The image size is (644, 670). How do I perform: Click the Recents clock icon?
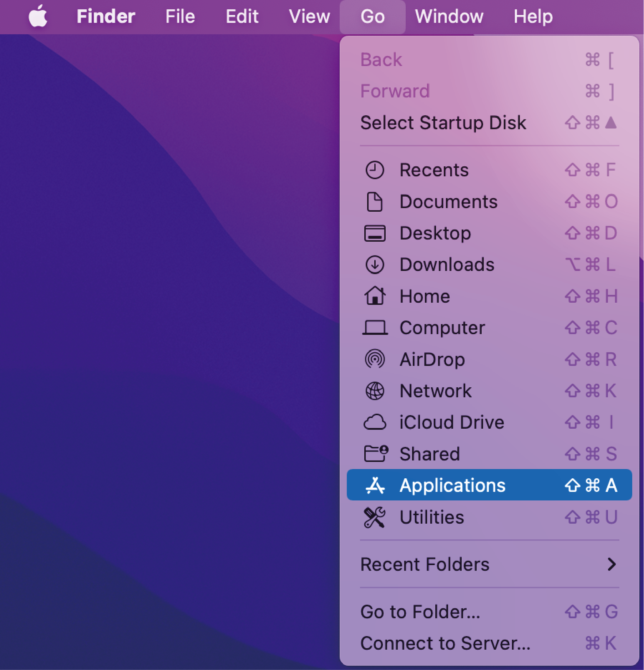[375, 170]
